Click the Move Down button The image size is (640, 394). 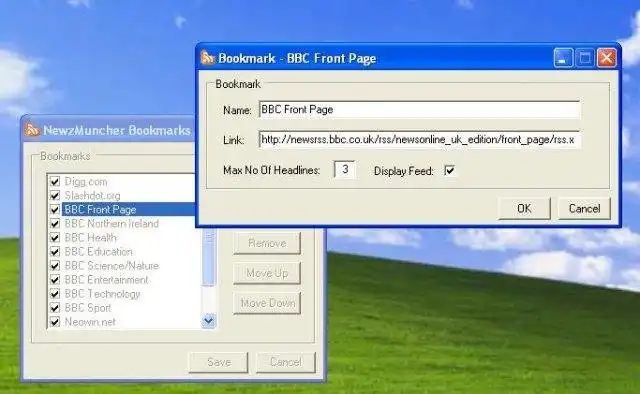pos(267,303)
